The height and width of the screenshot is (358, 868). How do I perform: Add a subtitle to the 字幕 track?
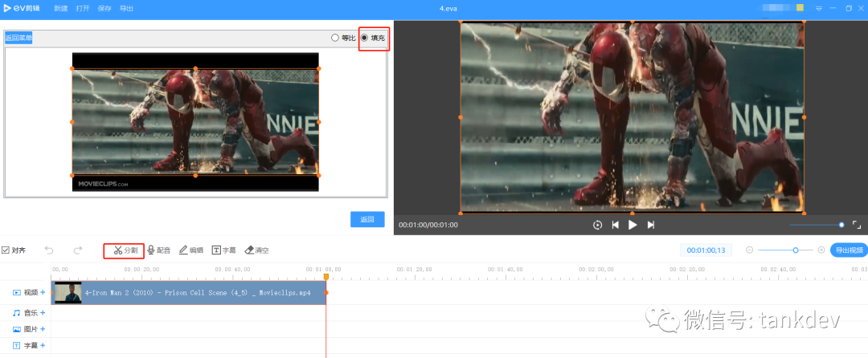[43, 345]
